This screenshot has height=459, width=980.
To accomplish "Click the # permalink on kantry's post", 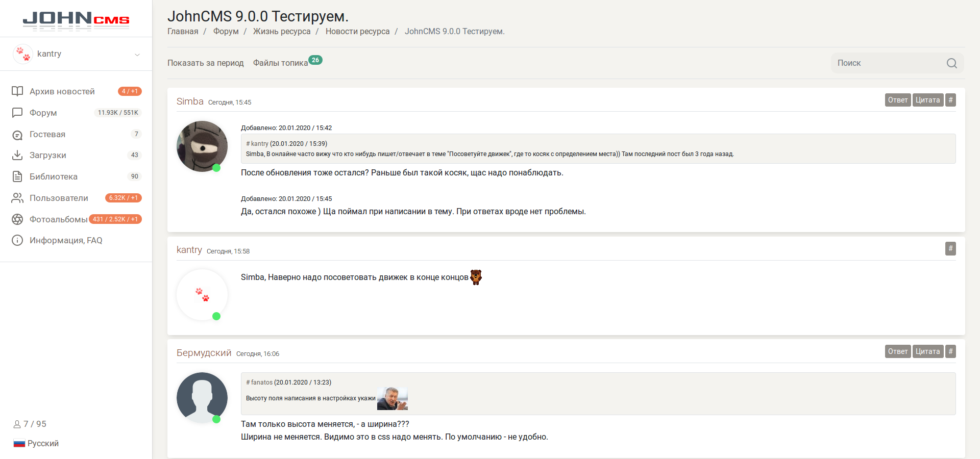I will pos(950,249).
